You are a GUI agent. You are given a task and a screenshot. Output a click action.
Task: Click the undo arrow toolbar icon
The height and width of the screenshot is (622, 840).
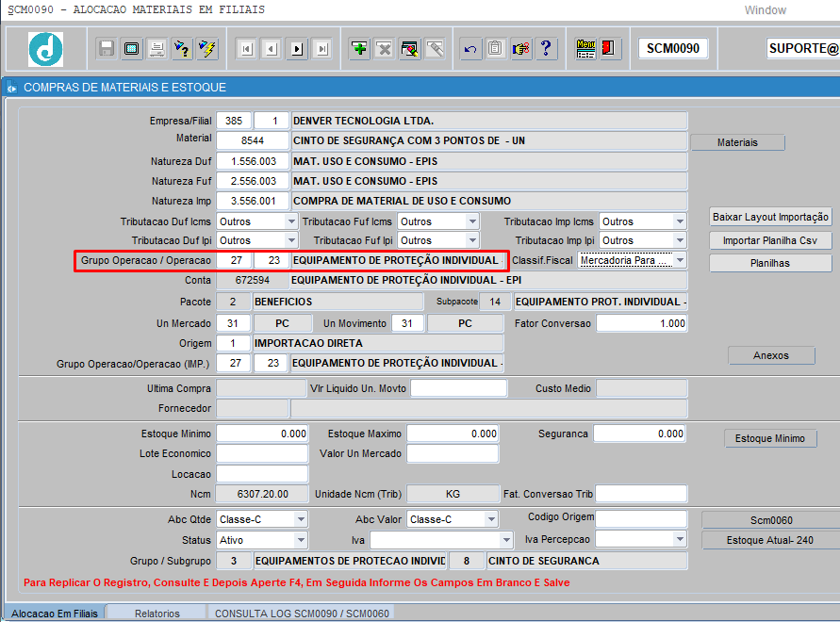[470, 49]
